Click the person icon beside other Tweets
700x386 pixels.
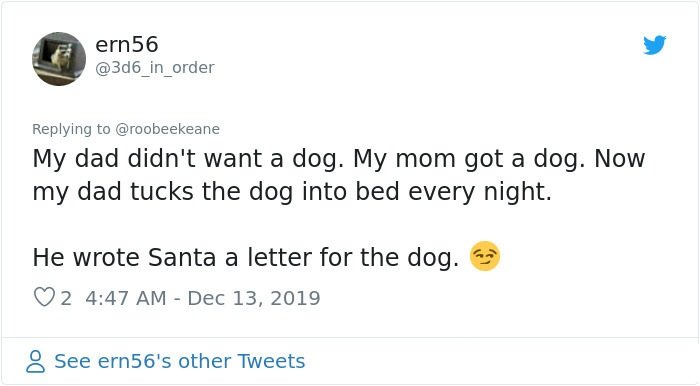pos(35,361)
